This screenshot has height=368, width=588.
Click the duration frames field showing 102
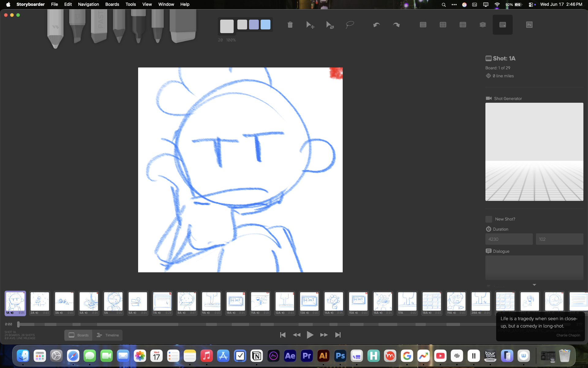pyautogui.click(x=560, y=239)
